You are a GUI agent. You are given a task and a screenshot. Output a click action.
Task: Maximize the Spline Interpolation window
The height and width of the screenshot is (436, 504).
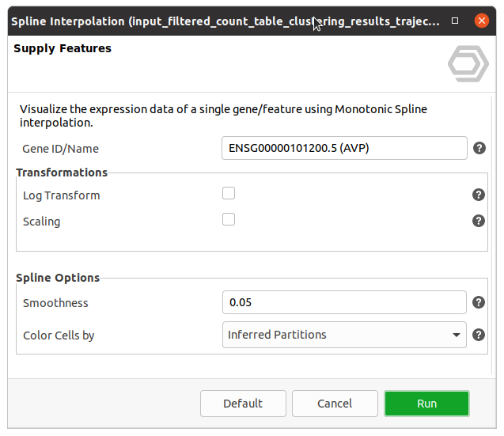point(456,21)
